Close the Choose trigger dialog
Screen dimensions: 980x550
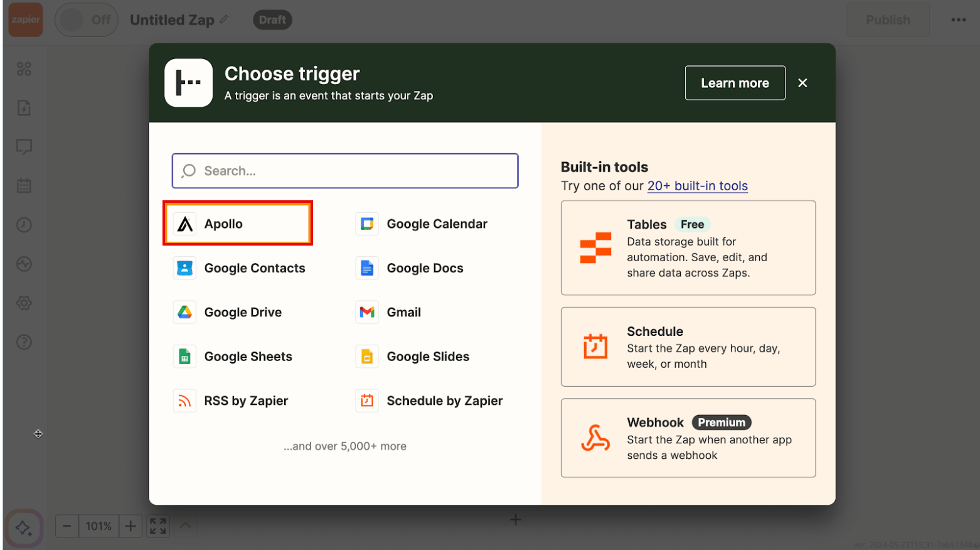(802, 83)
